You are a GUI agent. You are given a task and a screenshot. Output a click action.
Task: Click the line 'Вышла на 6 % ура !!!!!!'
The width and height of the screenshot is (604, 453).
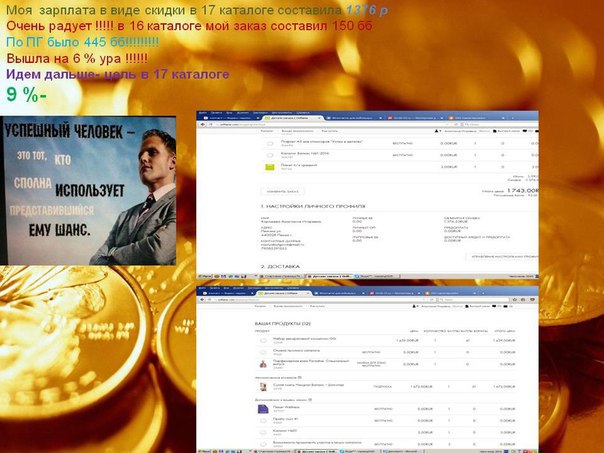coord(77,59)
